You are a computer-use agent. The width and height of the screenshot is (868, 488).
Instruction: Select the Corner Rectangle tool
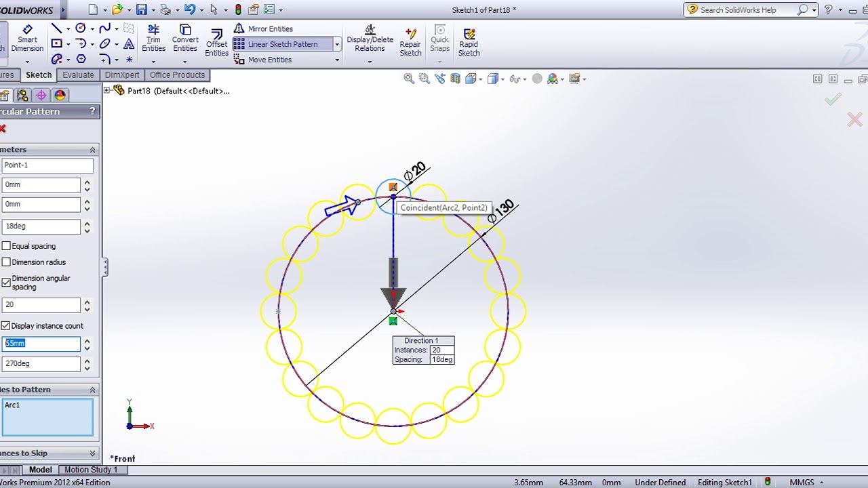(x=57, y=44)
